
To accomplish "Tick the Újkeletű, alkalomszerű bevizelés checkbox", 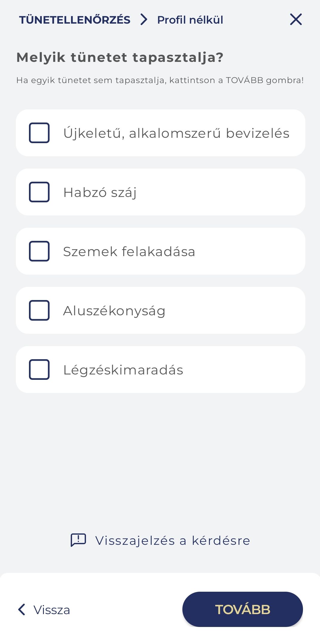I will tap(39, 133).
